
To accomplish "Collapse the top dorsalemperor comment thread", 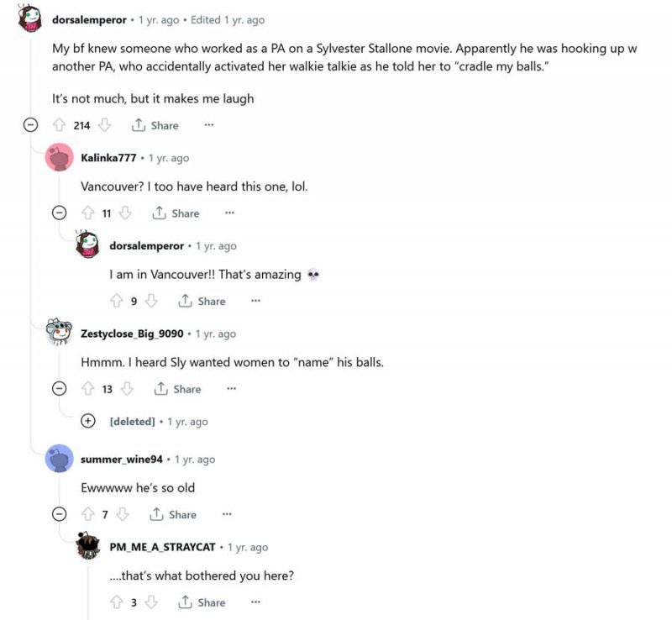I will coord(30,125).
